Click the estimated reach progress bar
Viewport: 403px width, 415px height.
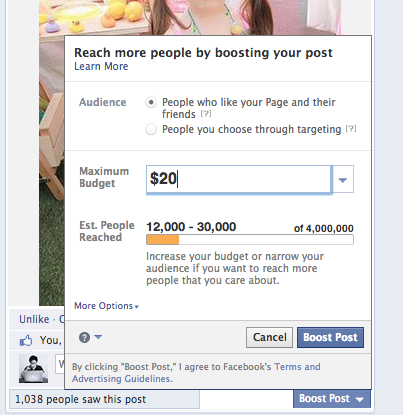click(x=250, y=240)
